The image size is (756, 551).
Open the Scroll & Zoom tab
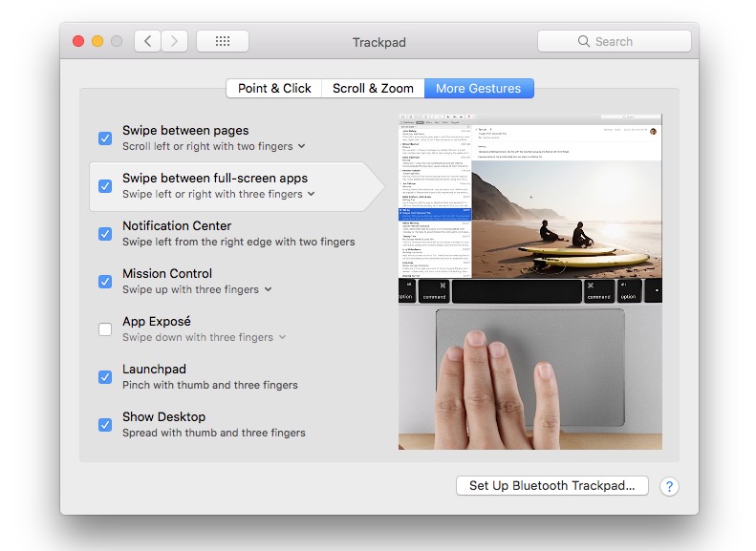373,88
